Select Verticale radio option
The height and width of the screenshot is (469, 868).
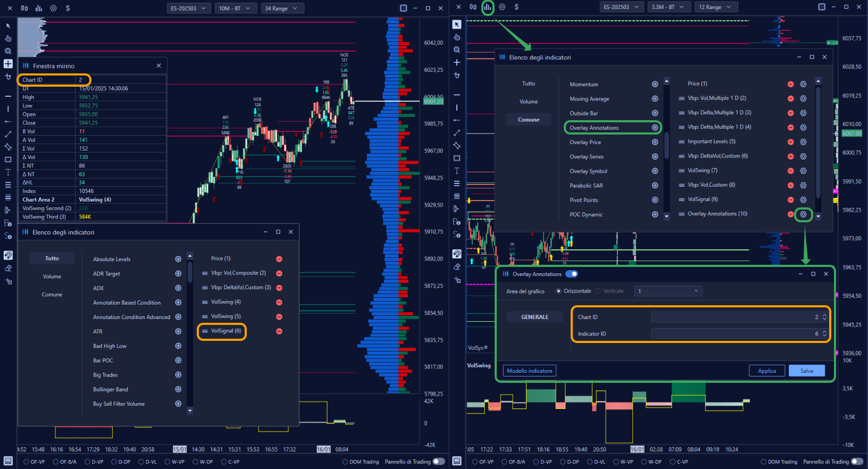(x=598, y=291)
